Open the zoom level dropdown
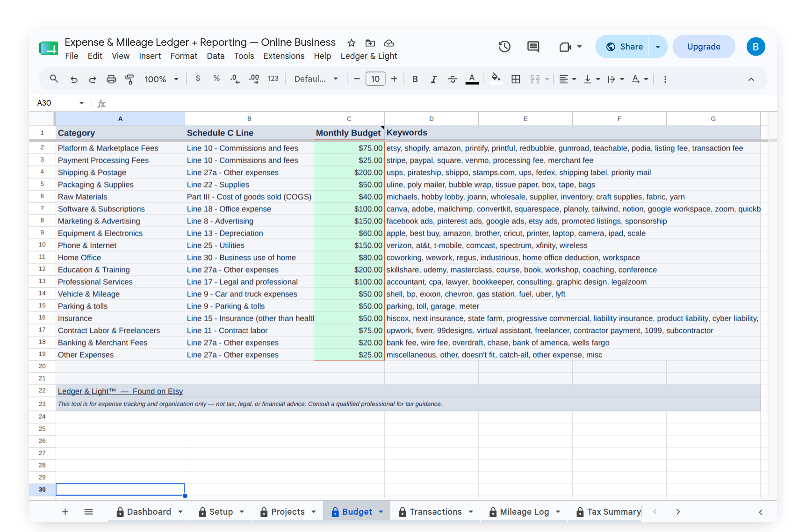 click(x=162, y=79)
